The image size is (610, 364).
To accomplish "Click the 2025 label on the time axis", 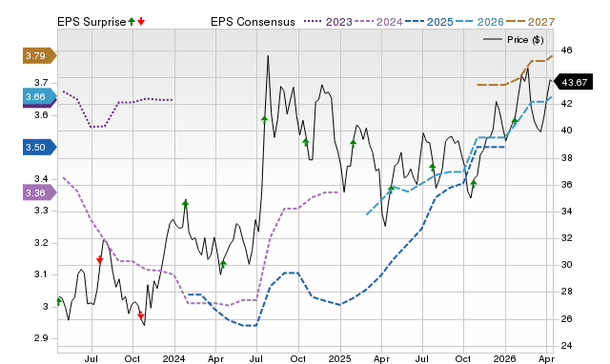I will click(339, 358).
